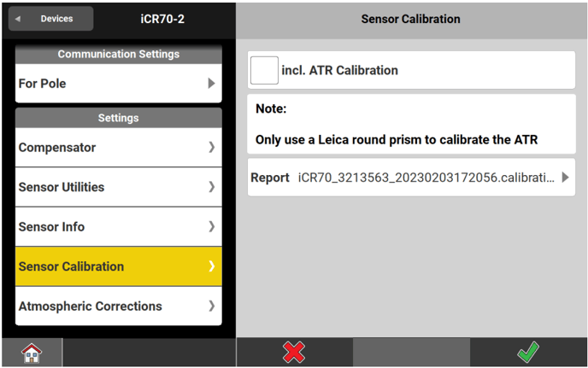
Task: Cancel with the red X icon
Action: coord(294,353)
